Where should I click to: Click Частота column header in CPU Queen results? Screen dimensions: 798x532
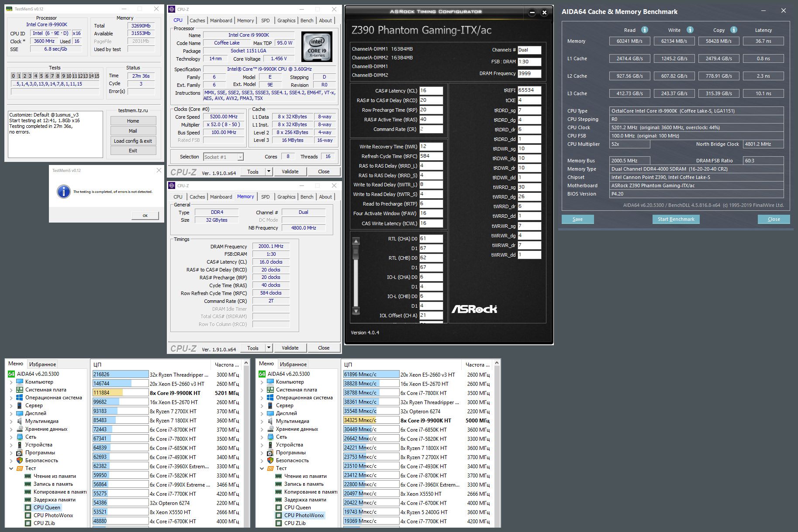(226, 364)
